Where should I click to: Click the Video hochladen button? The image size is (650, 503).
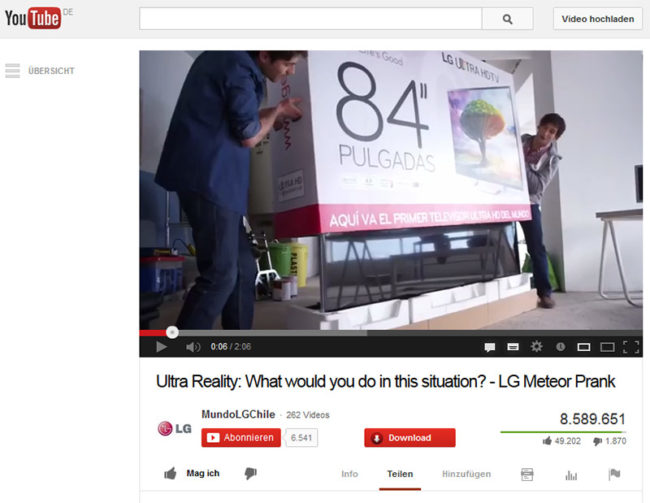(598, 19)
